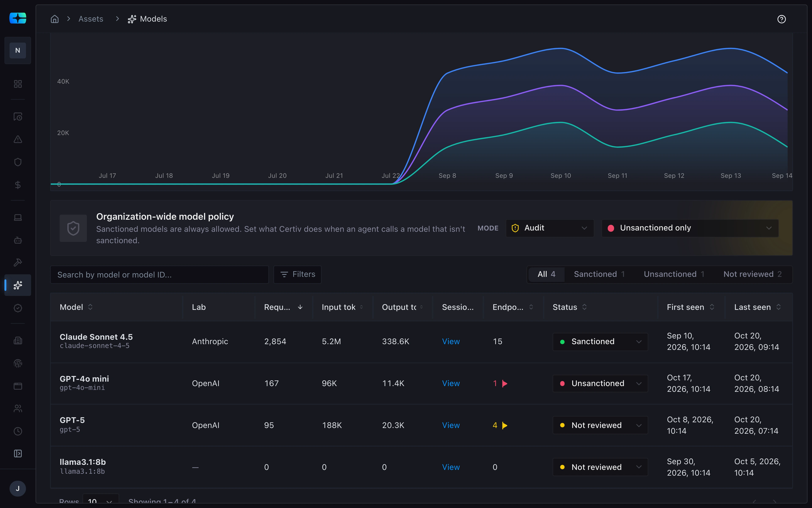
Task: Click the GPT-5 model name
Action: pos(72,420)
